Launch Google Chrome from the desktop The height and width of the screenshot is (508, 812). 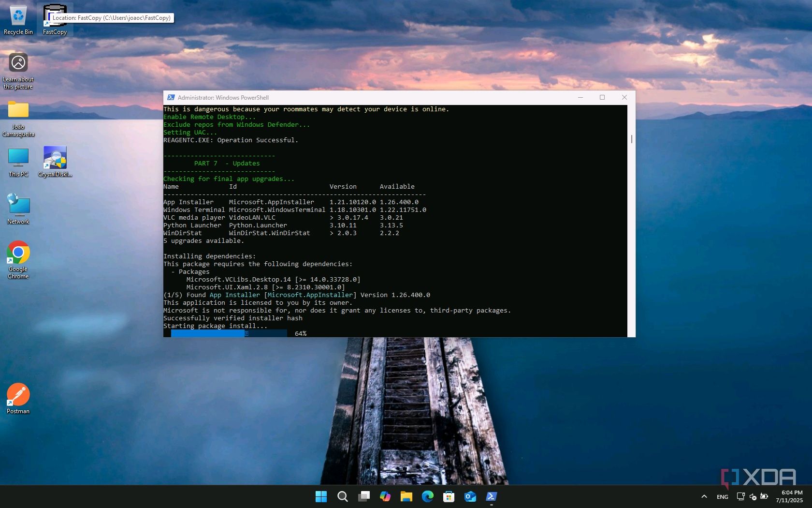18,253
